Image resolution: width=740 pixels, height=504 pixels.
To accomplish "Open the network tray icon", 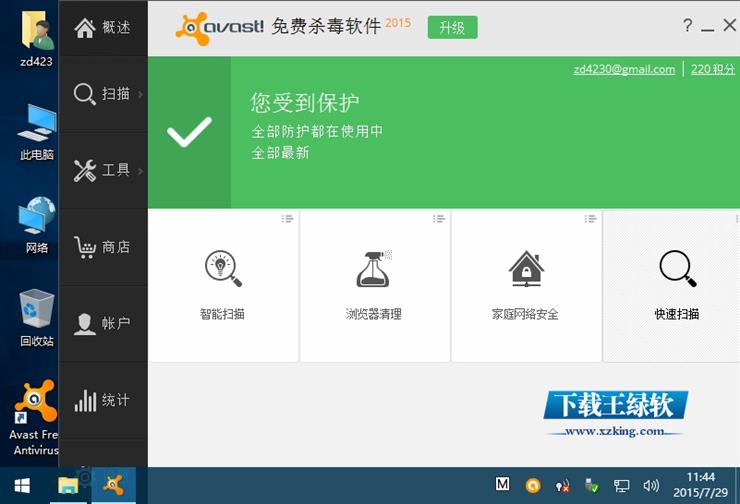I will pyautogui.click(x=621, y=486).
